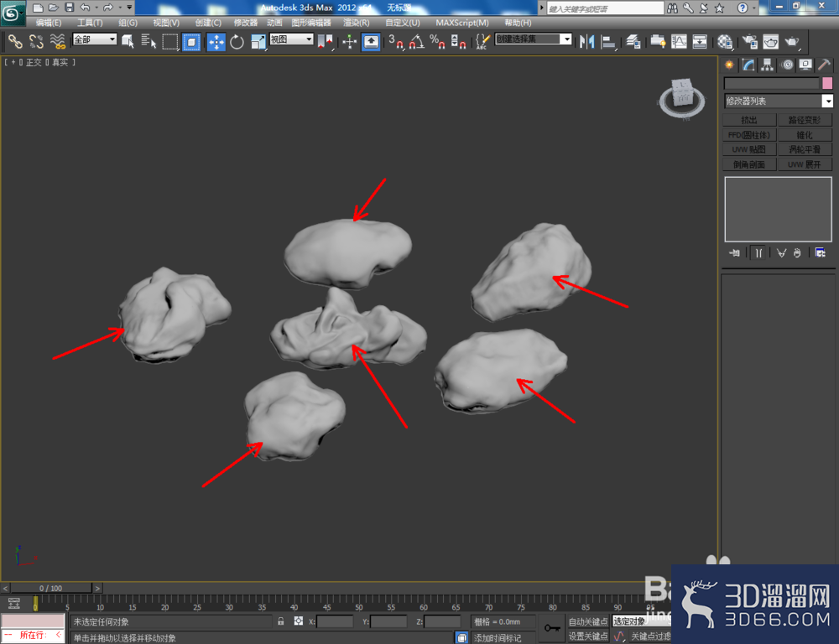Toggle Keyboard Shortcut Override button
Screen dimensions: 839x644
tap(371, 42)
